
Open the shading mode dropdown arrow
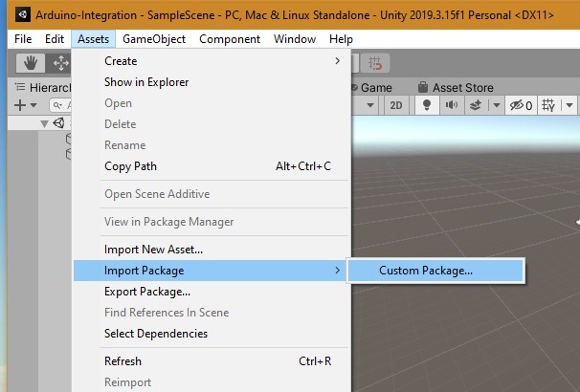click(369, 106)
